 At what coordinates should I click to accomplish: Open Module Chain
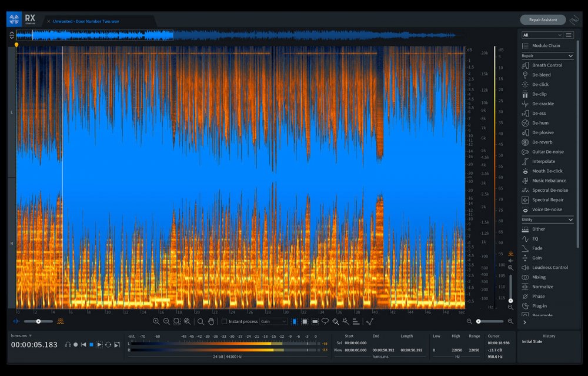pos(541,46)
